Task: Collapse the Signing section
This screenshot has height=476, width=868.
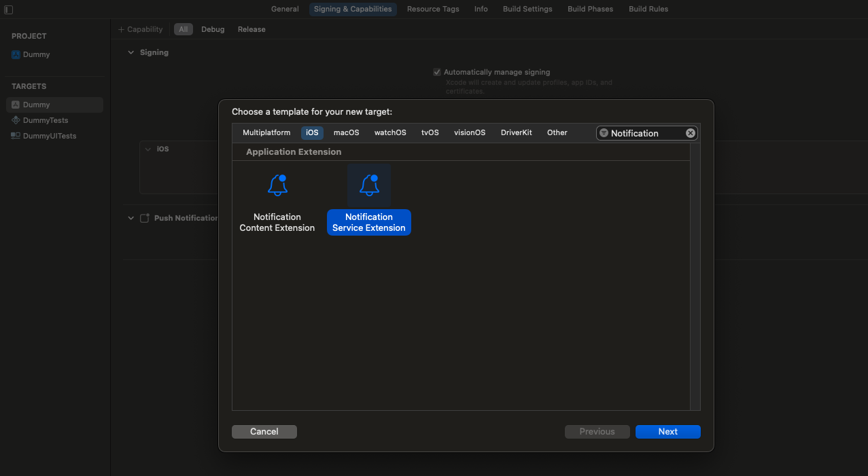Action: pos(131,52)
